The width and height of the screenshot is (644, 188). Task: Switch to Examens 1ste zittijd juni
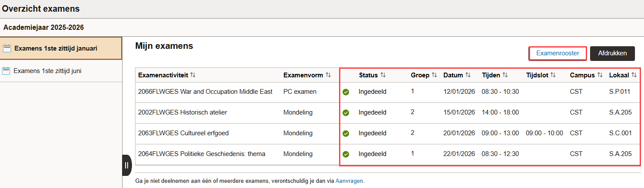point(47,71)
